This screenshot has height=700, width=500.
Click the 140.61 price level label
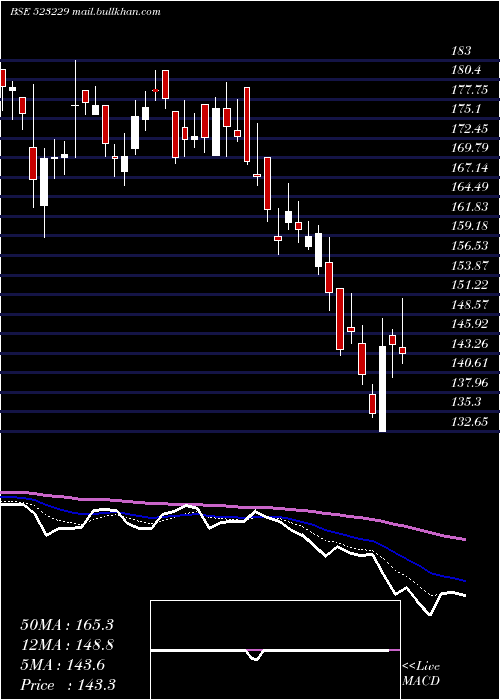[469, 362]
